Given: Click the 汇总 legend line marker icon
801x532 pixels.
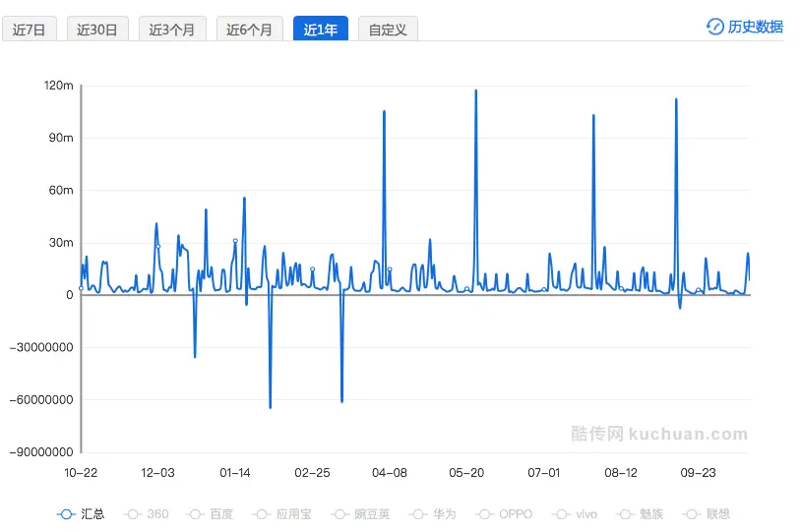Looking at the screenshot, I should click(66, 514).
